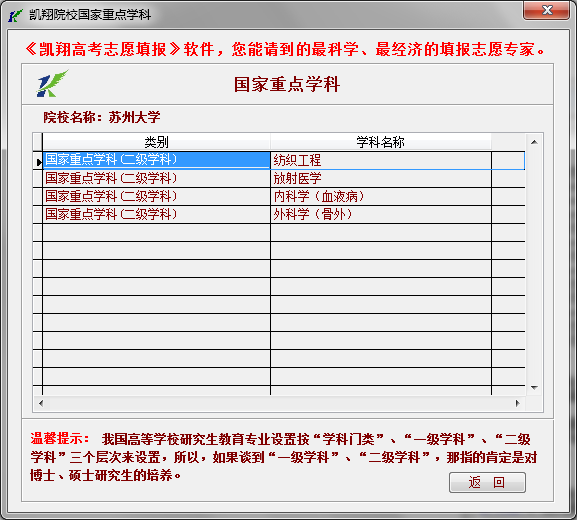Select the 纺织工程 cell
577x520 pixels.
[381, 160]
